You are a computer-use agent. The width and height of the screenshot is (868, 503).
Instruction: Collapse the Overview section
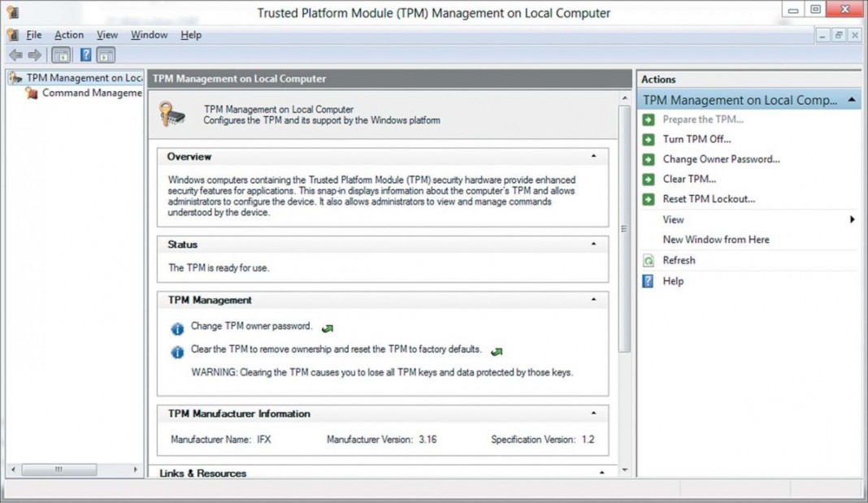593,156
